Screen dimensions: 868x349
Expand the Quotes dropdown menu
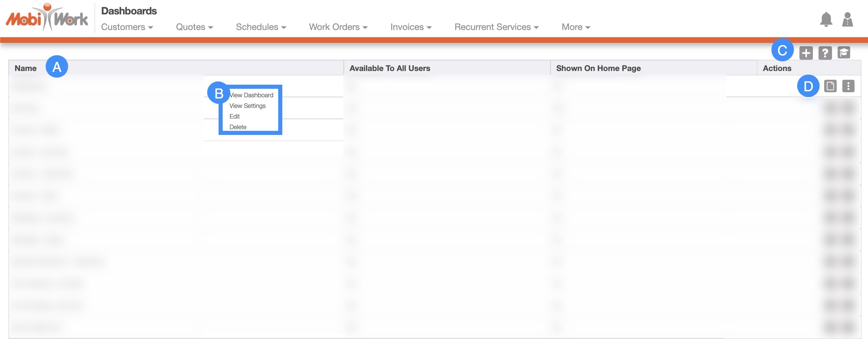coord(194,27)
